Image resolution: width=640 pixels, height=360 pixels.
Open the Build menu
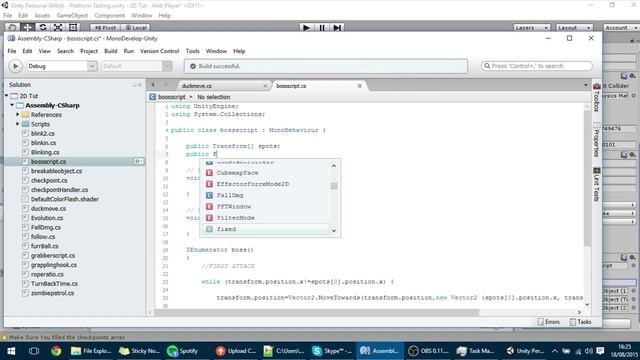(111, 51)
